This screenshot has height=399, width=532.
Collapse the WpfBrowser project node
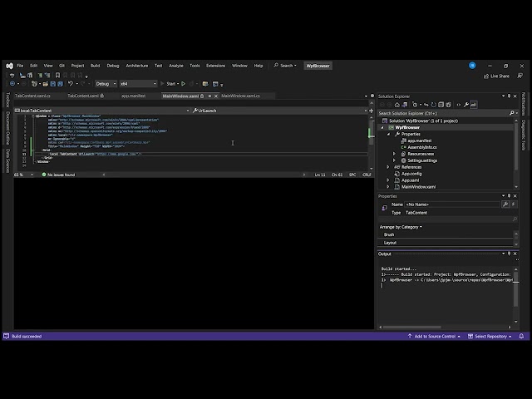[x=382, y=127]
